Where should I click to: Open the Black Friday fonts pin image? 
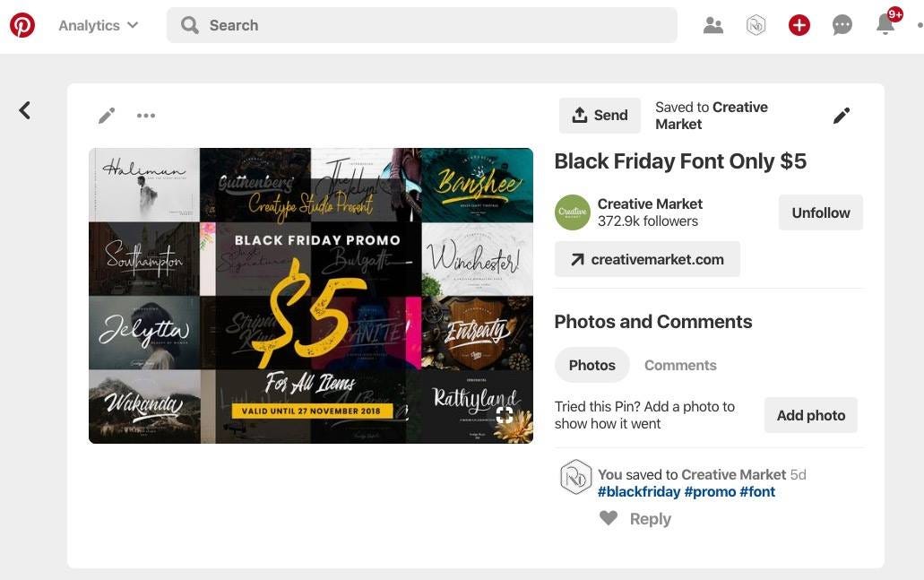[x=311, y=295]
